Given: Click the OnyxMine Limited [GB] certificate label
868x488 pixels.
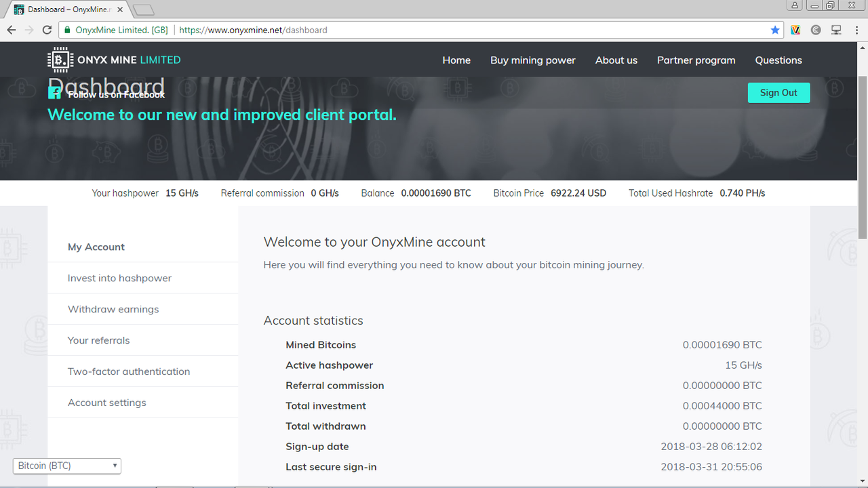Looking at the screenshot, I should [122, 30].
